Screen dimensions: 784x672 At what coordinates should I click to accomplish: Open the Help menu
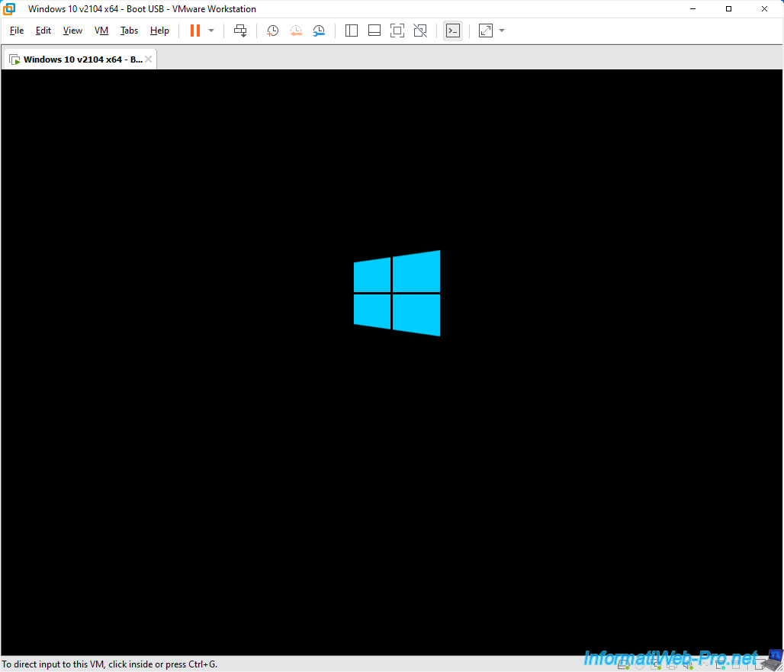click(x=159, y=31)
